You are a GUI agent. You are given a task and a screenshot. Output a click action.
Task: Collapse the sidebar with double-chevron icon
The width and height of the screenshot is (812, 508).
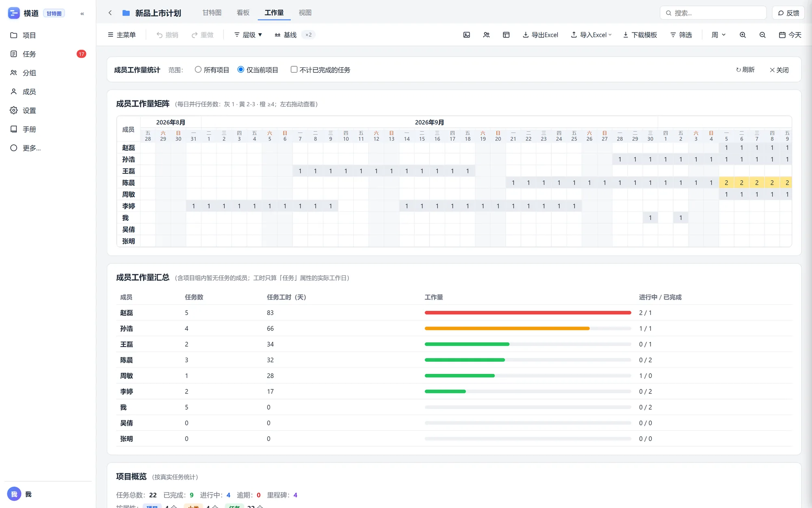[x=82, y=13]
